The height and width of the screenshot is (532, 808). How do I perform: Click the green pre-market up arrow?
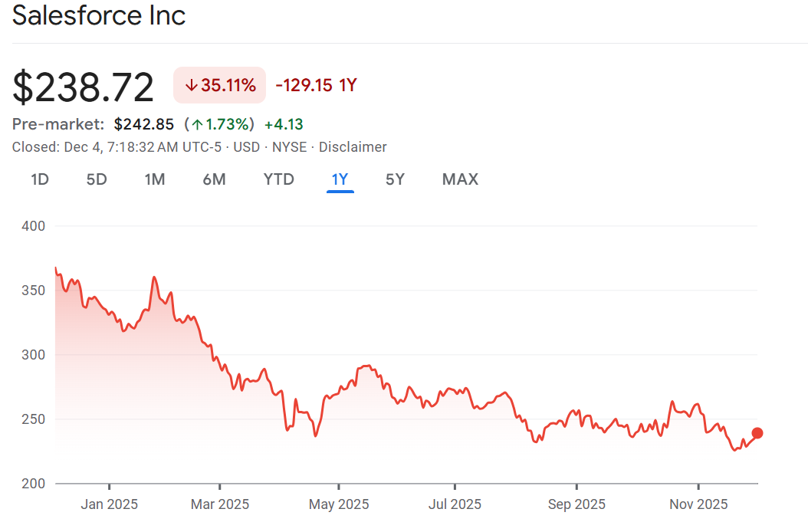click(197, 124)
